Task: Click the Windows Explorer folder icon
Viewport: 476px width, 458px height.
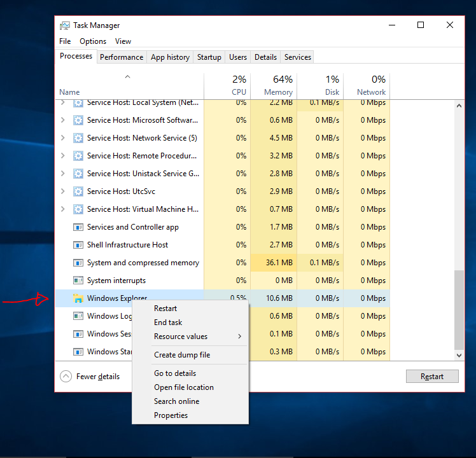Action: click(78, 298)
